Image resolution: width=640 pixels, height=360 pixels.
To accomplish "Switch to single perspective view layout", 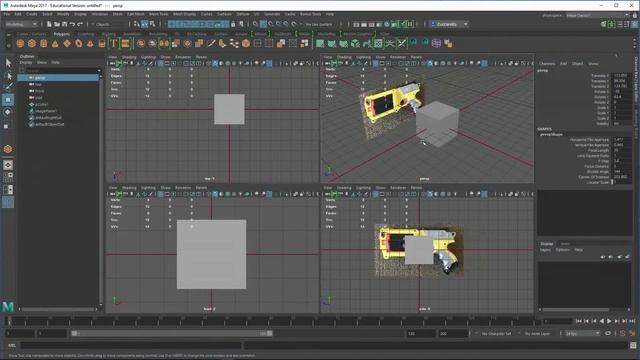I will (x=8, y=165).
